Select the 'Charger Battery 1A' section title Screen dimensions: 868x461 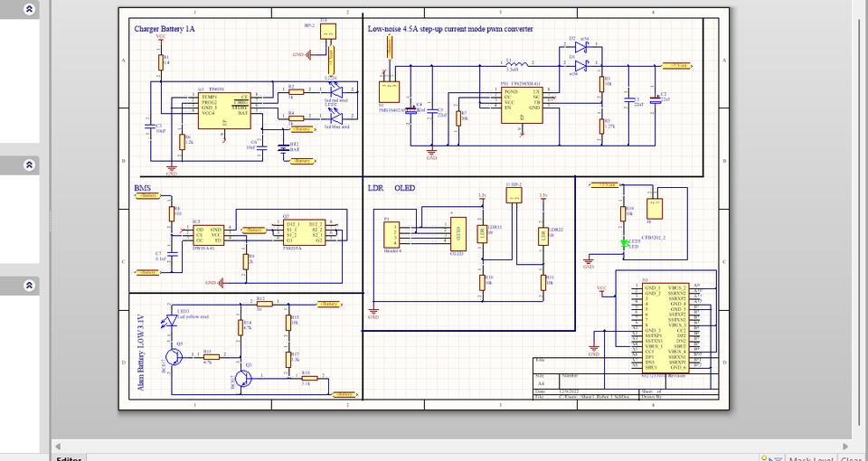pyautogui.click(x=165, y=29)
